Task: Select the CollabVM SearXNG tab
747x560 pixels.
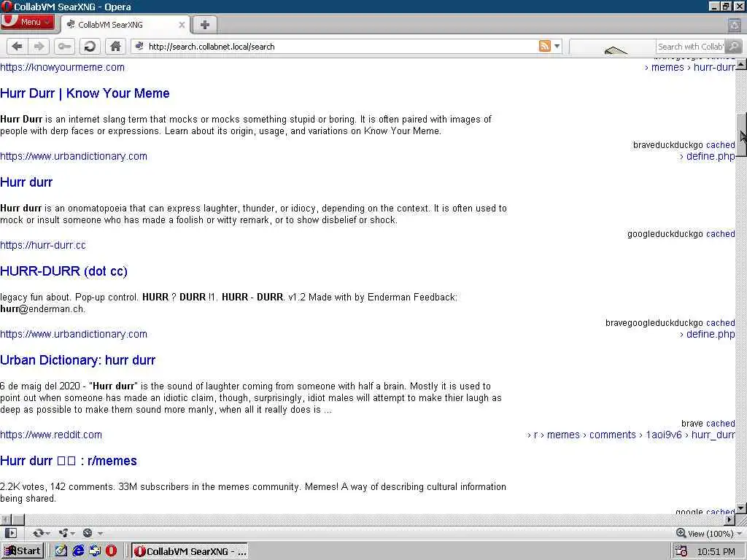Action: pos(125,25)
